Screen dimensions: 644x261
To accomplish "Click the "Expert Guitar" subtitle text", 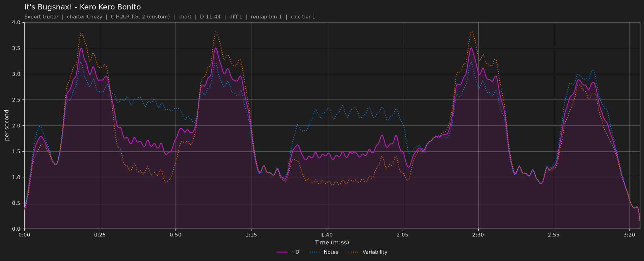I will (42, 17).
